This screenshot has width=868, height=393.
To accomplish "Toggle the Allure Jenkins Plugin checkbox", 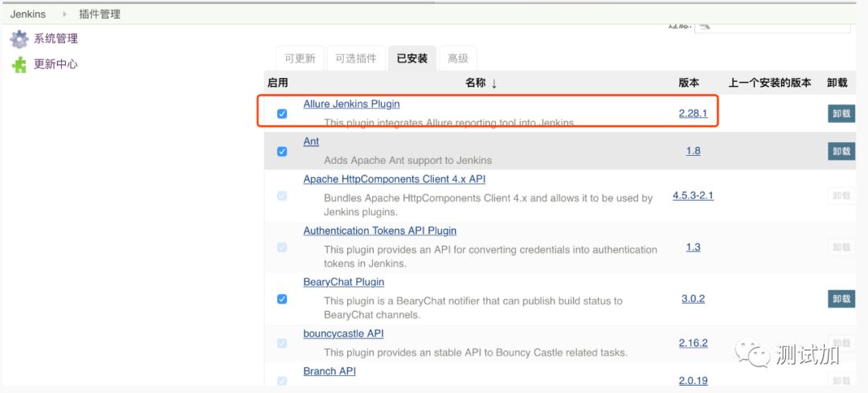I will (282, 113).
